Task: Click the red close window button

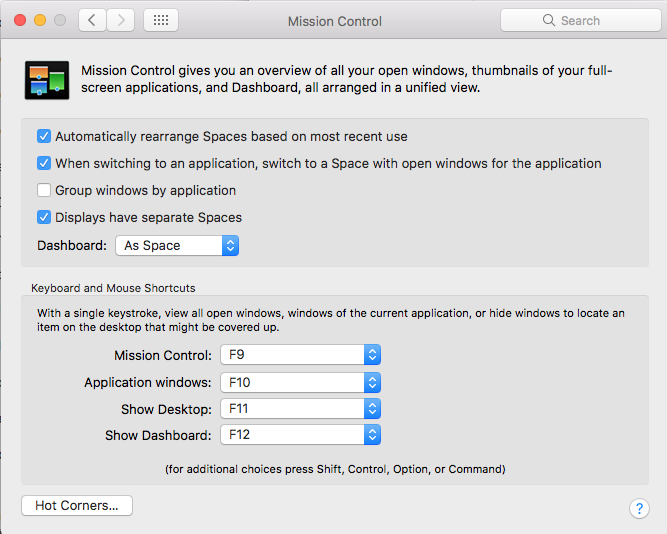Action: pos(20,20)
